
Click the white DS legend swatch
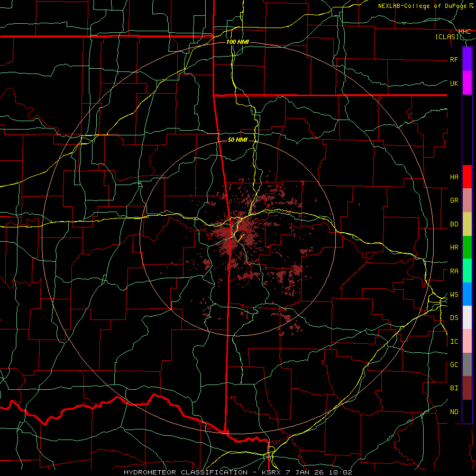tap(467, 317)
